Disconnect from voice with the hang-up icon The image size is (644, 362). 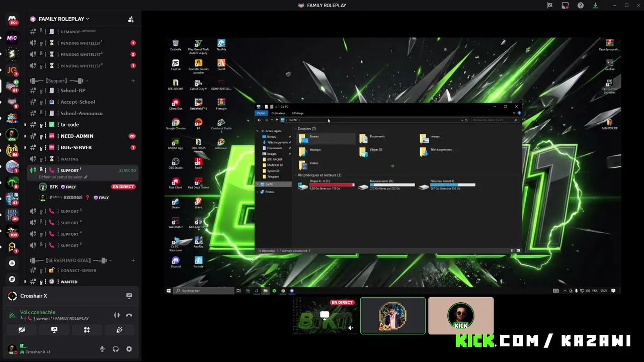[x=129, y=315]
